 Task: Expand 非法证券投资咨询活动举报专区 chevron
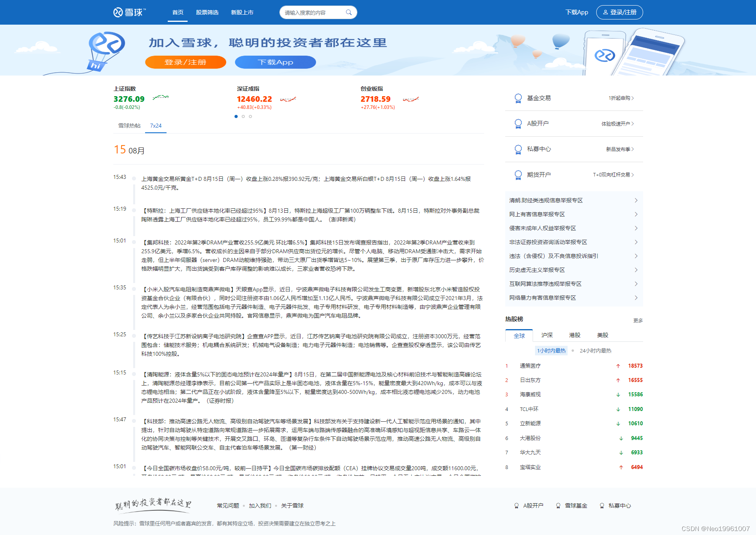[636, 242]
